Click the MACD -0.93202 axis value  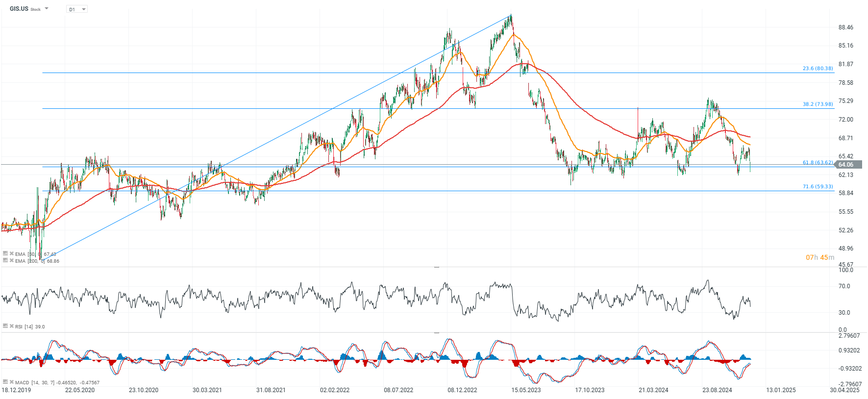point(849,369)
